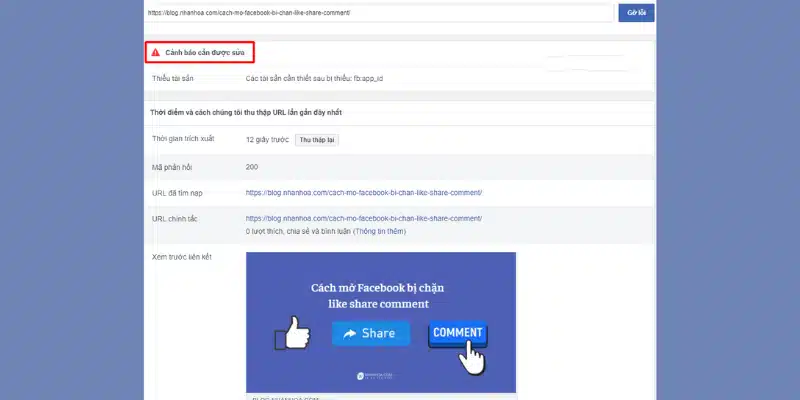This screenshot has height=400, width=800.
Task: Focus the URL input field
Action: point(379,13)
